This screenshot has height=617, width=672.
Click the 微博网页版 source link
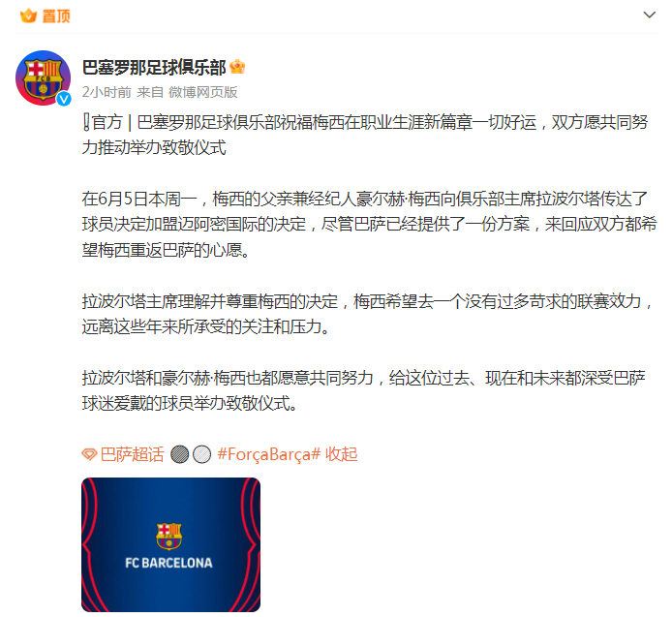(202, 92)
